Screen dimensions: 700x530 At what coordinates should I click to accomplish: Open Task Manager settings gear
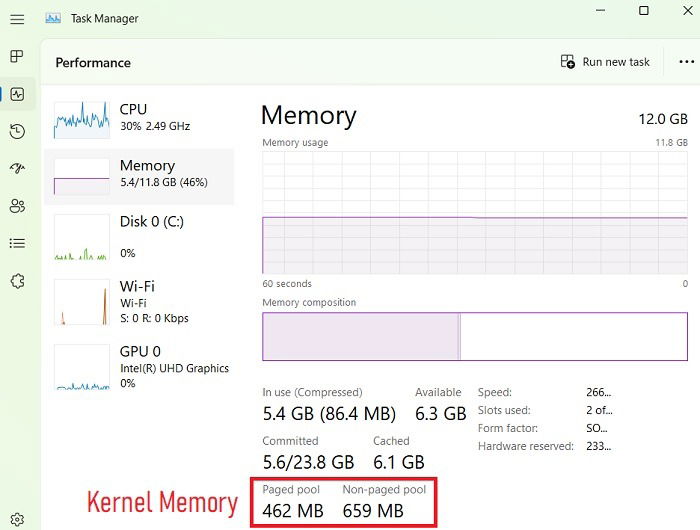pos(17,519)
